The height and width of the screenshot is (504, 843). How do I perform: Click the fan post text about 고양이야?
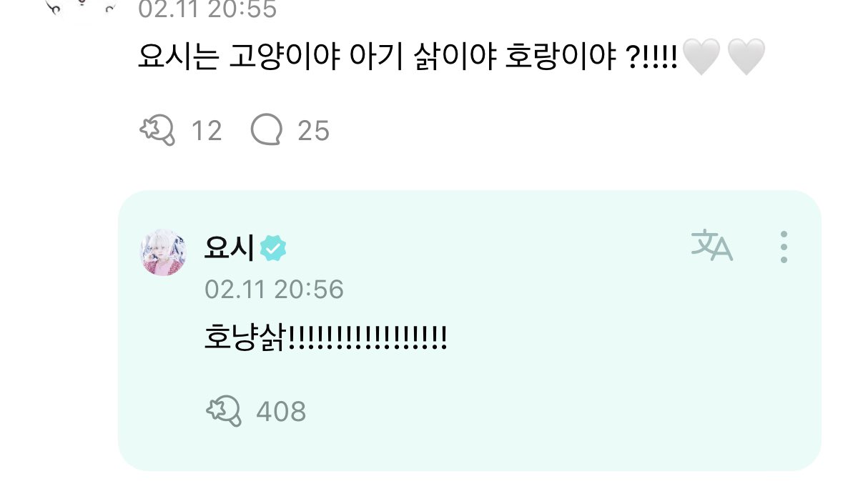click(408, 56)
